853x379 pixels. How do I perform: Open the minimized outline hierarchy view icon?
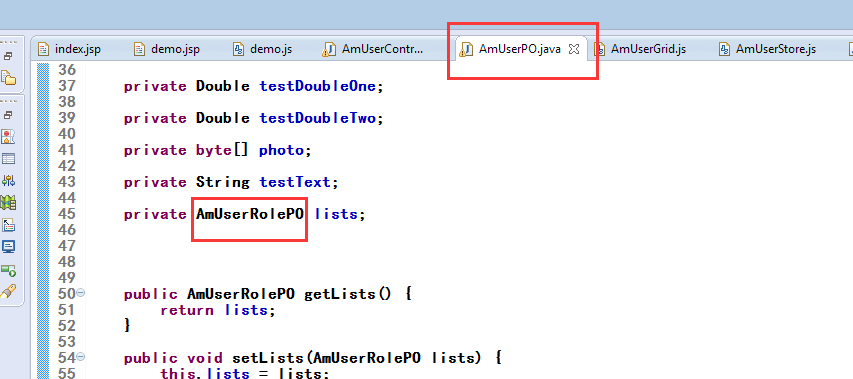click(9, 225)
